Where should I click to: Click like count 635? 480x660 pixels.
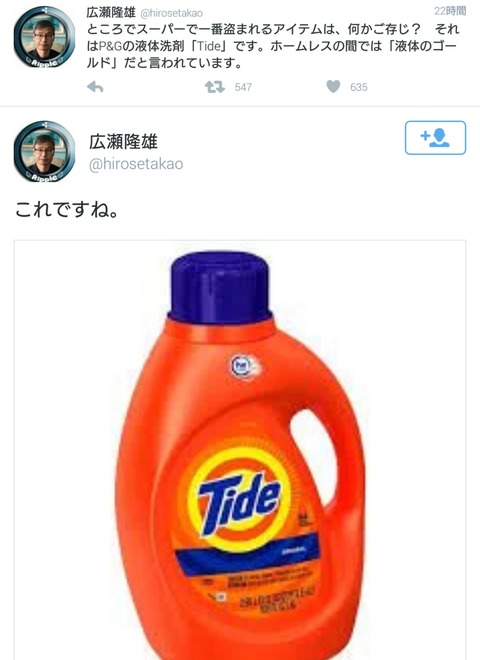pyautogui.click(x=359, y=87)
